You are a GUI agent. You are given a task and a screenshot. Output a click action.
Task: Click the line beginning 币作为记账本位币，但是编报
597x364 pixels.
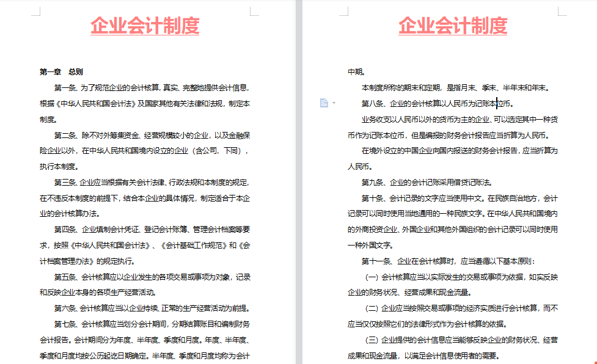coord(449,136)
